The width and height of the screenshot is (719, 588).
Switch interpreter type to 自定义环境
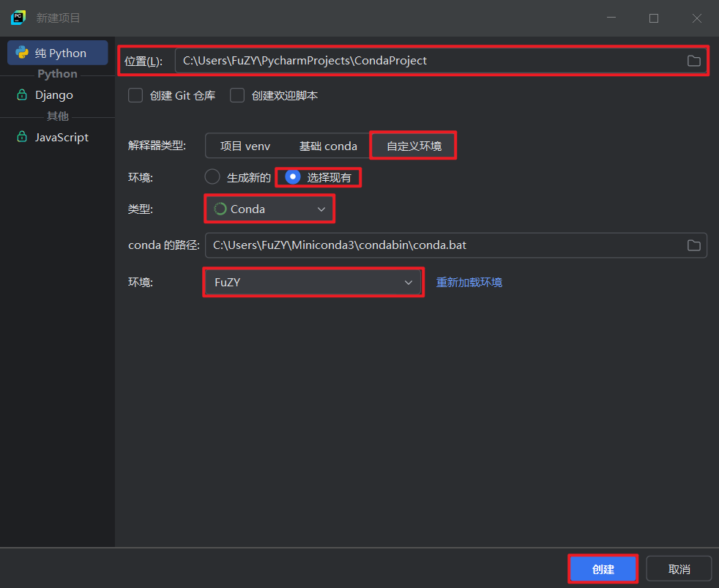point(414,146)
